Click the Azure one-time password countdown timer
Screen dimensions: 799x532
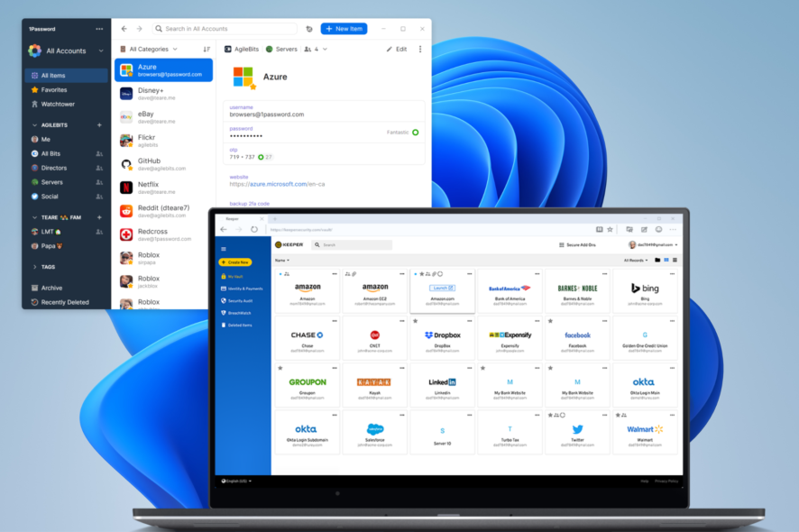click(x=264, y=157)
